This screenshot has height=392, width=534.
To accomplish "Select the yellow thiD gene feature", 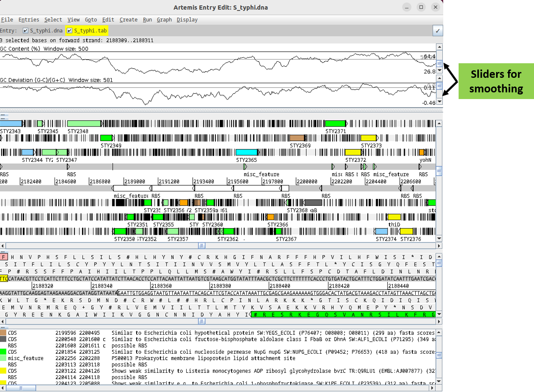I will (394, 217).
